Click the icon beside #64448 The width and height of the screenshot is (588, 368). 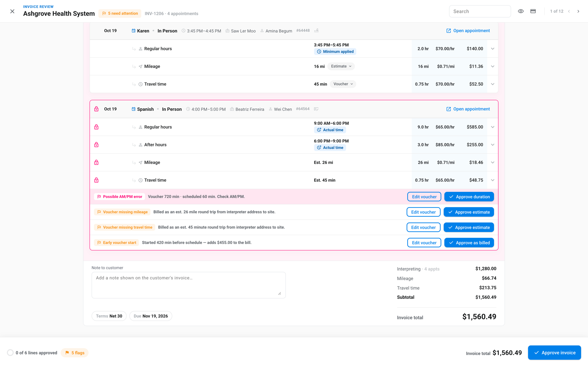pos(316,31)
